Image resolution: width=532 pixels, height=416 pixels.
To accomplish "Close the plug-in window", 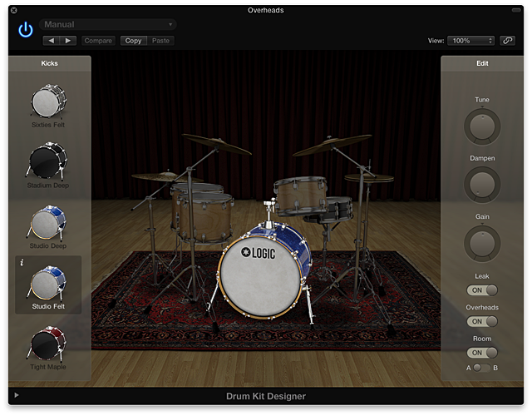I will [x=14, y=10].
